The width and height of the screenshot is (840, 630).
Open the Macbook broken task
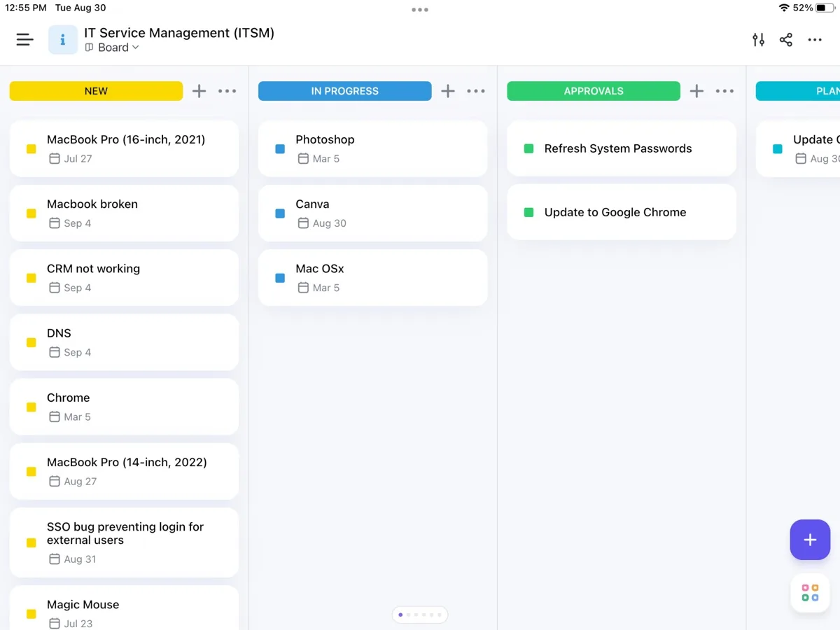click(x=124, y=213)
